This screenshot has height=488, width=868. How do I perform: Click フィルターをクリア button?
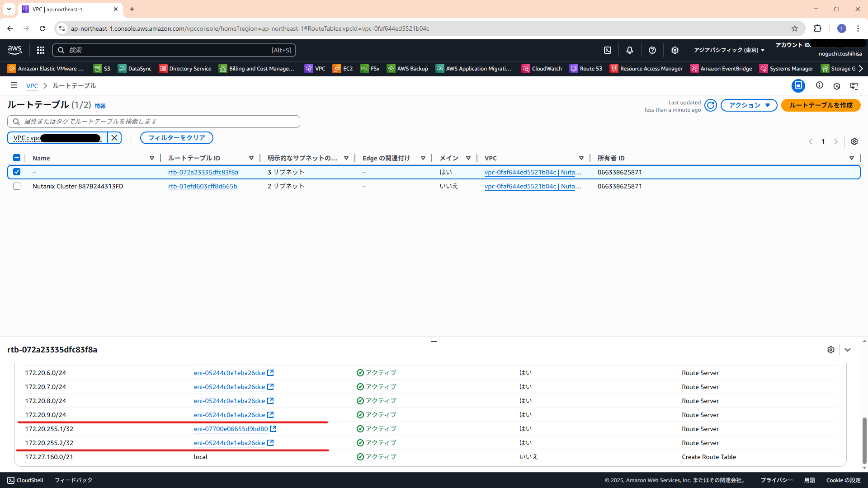pyautogui.click(x=176, y=138)
